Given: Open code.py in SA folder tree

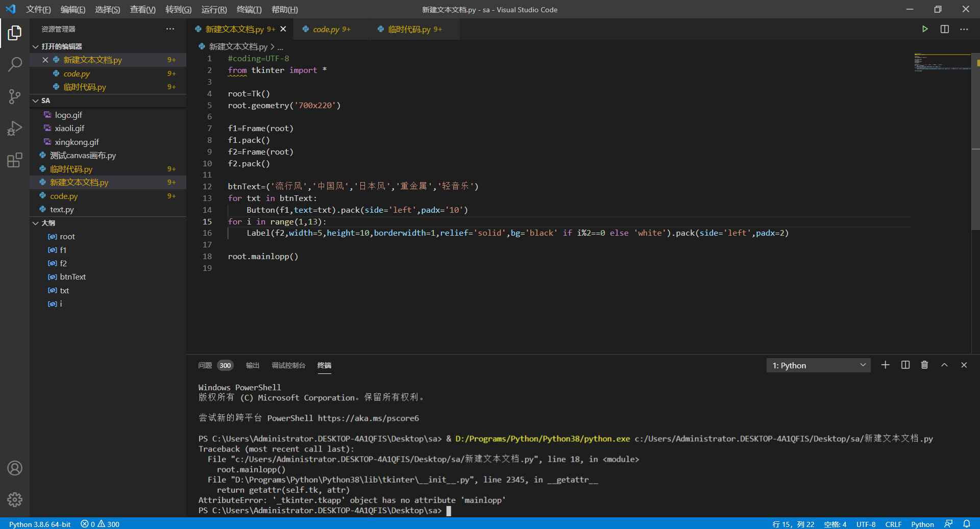Looking at the screenshot, I should 108,196.
